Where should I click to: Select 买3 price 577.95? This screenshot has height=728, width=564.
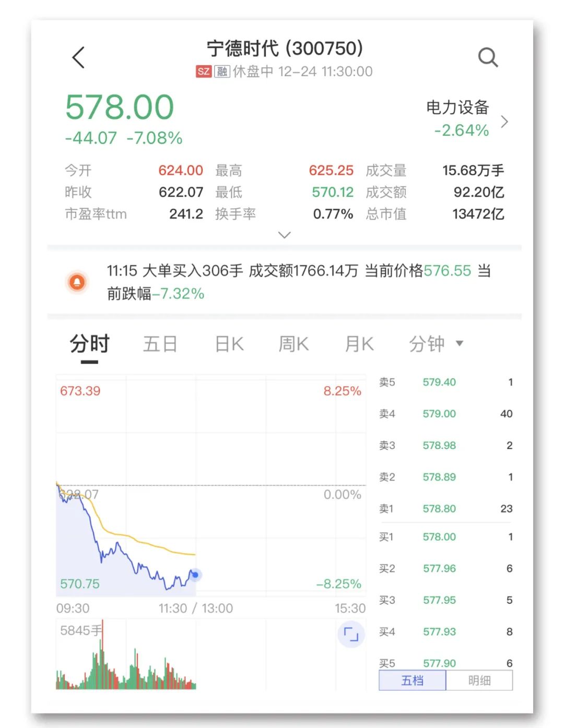coord(439,600)
